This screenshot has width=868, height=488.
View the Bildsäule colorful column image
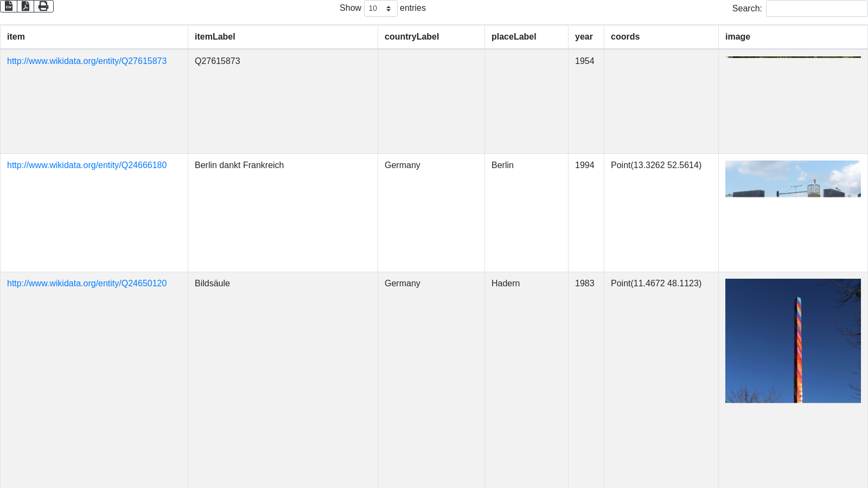[793, 341]
